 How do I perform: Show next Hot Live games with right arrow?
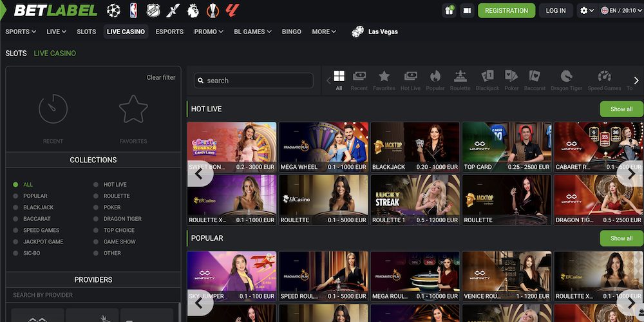630,174
